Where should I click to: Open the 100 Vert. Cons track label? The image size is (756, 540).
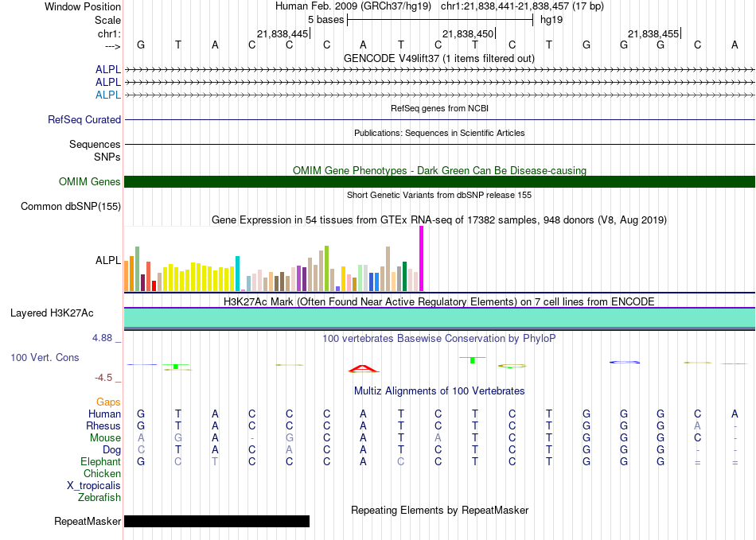[45, 357]
